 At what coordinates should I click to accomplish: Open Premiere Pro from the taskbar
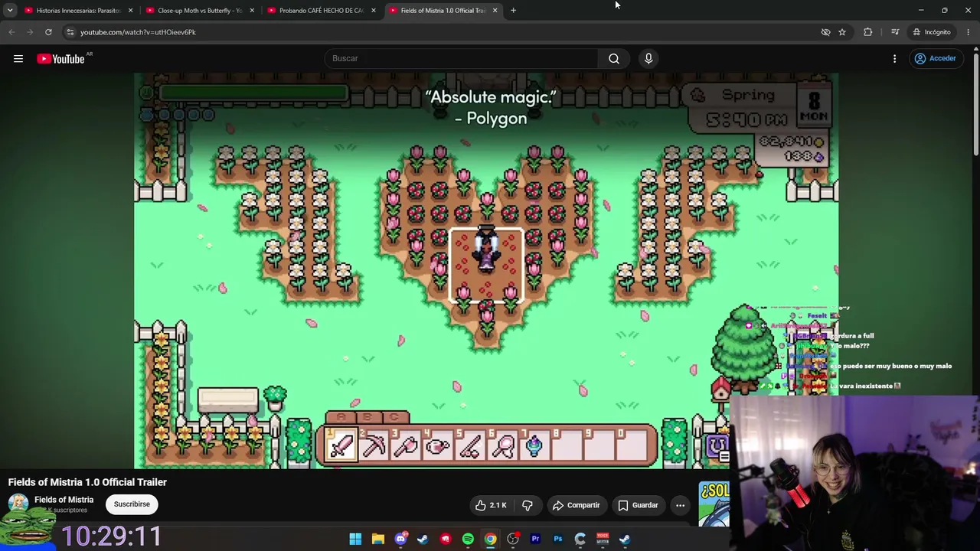click(535, 539)
